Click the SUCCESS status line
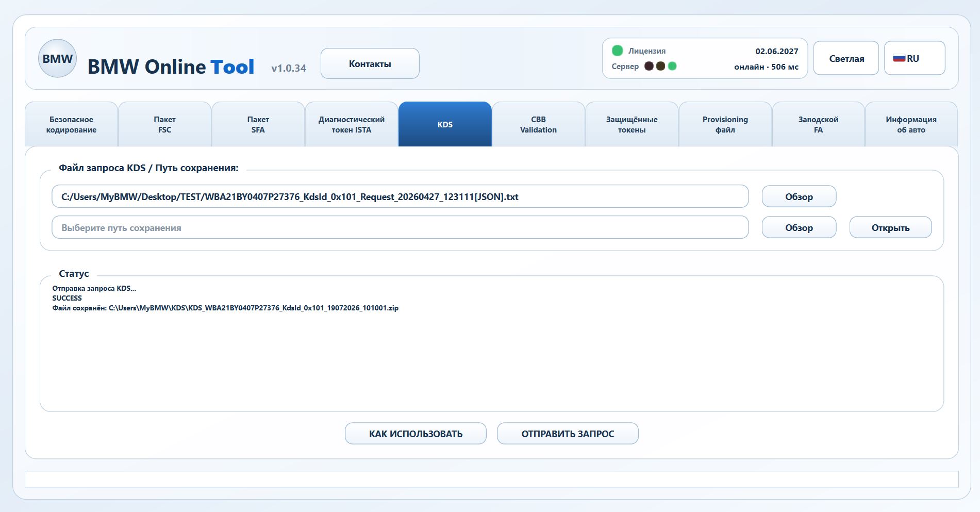The image size is (980, 512). (x=67, y=298)
